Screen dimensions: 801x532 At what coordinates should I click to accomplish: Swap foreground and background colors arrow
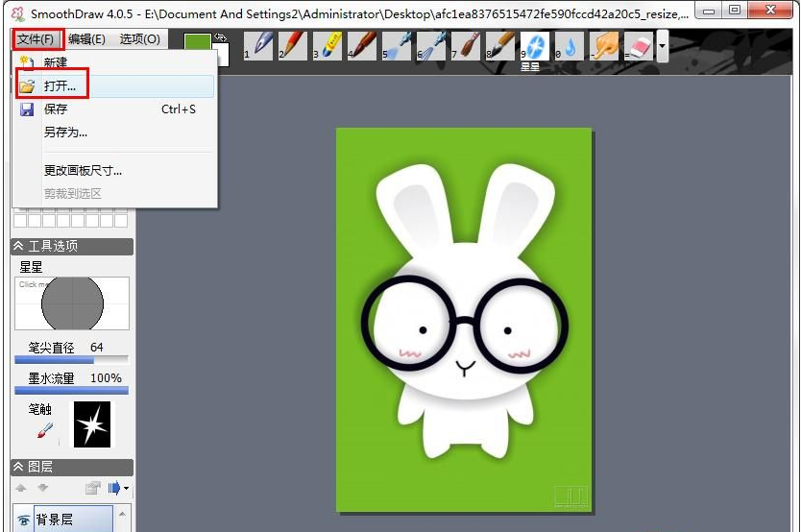point(220,37)
